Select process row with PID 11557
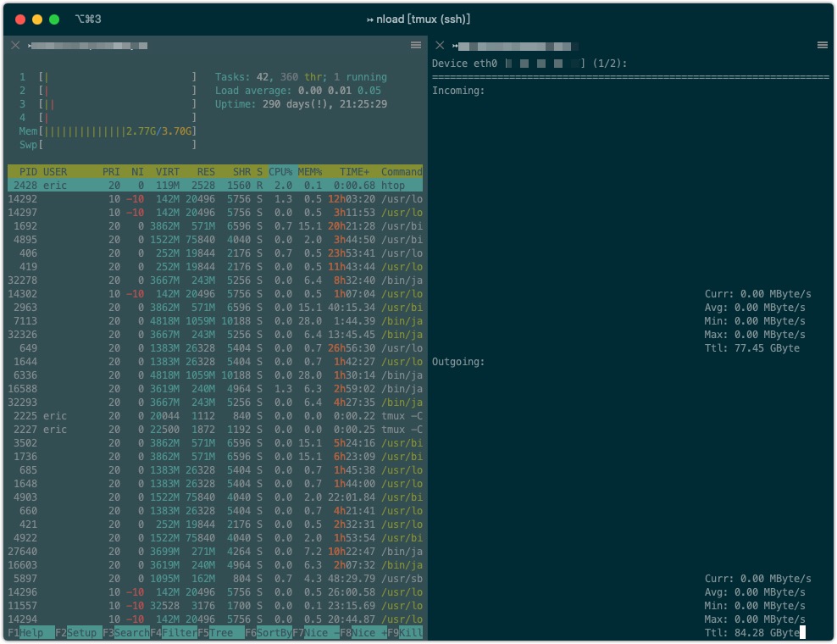Viewport: 837px width, 644px height. tap(215, 606)
